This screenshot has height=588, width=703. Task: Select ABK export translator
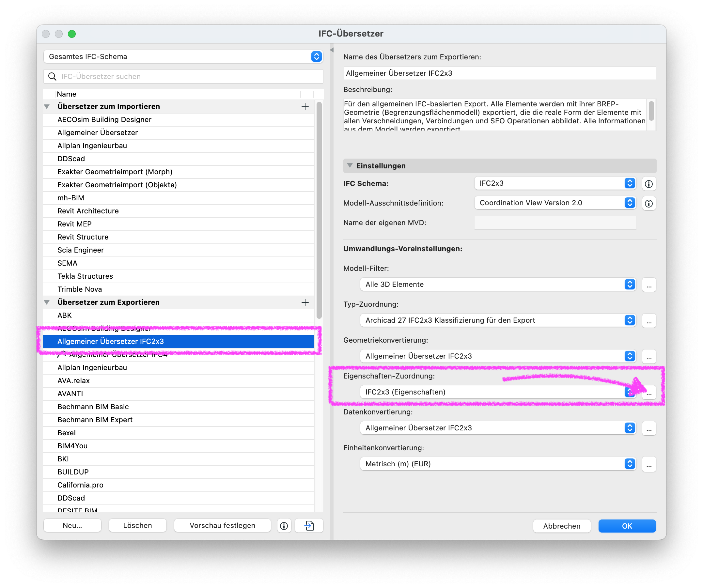tap(179, 316)
